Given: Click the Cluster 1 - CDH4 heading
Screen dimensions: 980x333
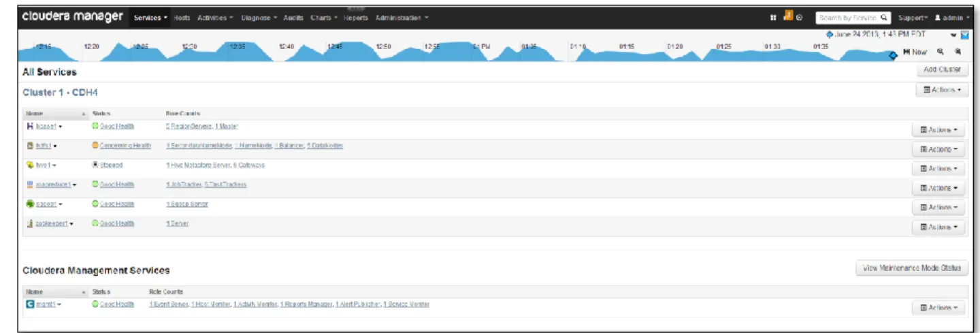Looking at the screenshot, I should pyautogui.click(x=61, y=92).
